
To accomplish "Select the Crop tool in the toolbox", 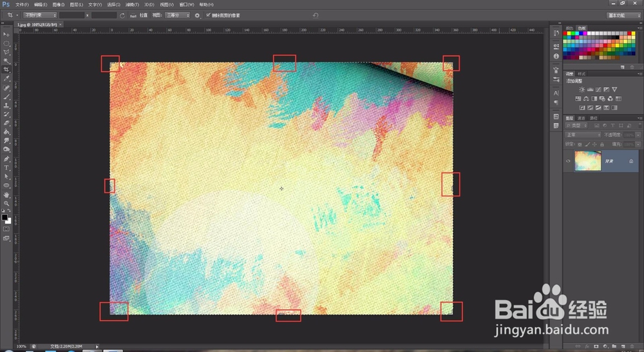I will point(6,70).
